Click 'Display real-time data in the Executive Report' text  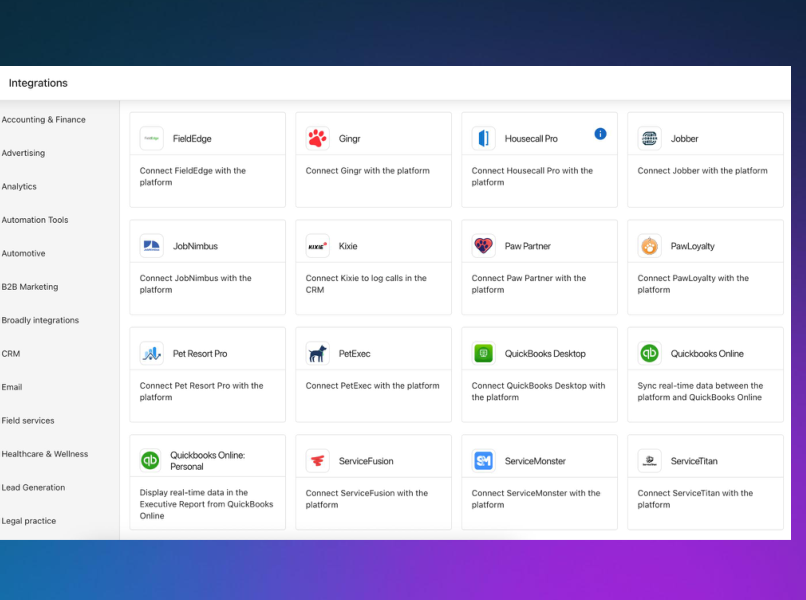206,504
